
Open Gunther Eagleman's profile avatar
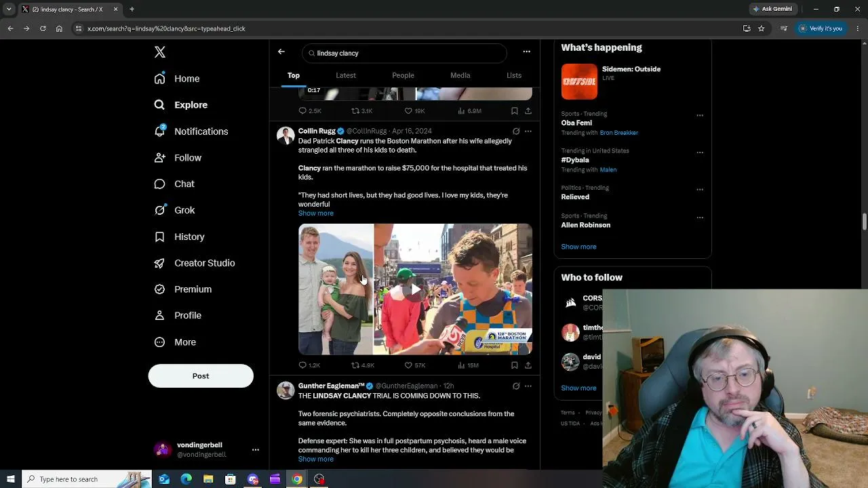click(285, 390)
